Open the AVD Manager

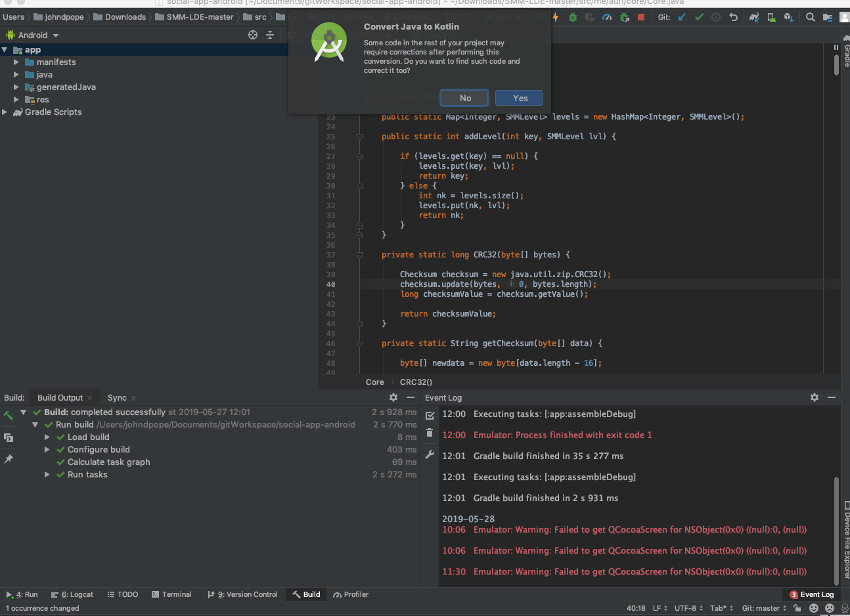coord(771,17)
